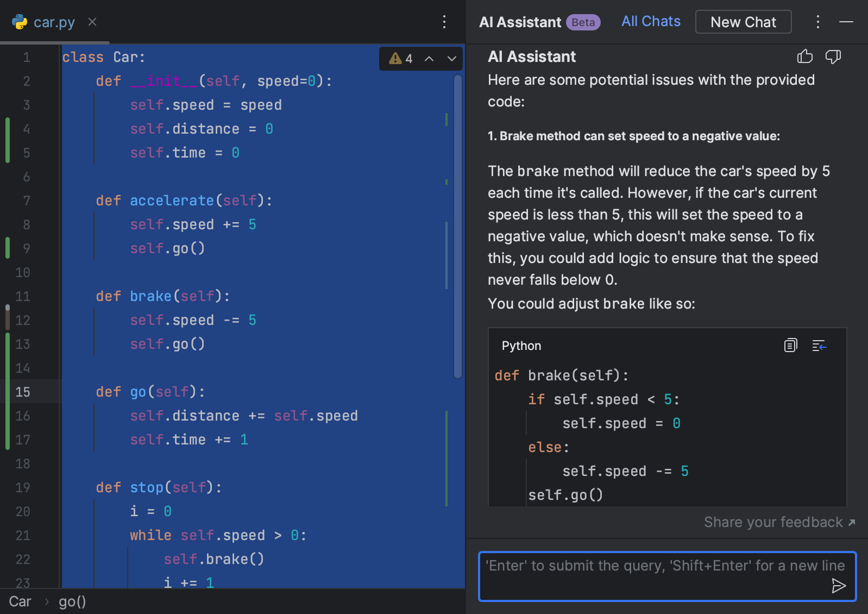Start a New Chat
Viewport: 868px width, 614px height.
click(743, 22)
